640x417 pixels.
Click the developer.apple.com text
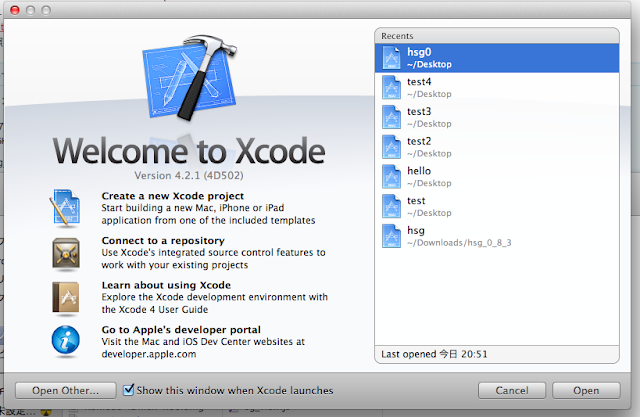[149, 354]
